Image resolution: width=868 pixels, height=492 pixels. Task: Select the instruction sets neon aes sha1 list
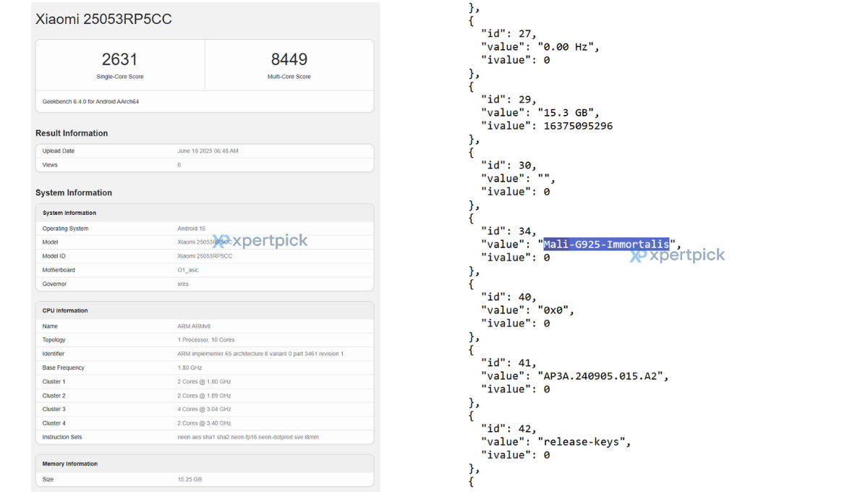[x=248, y=437]
